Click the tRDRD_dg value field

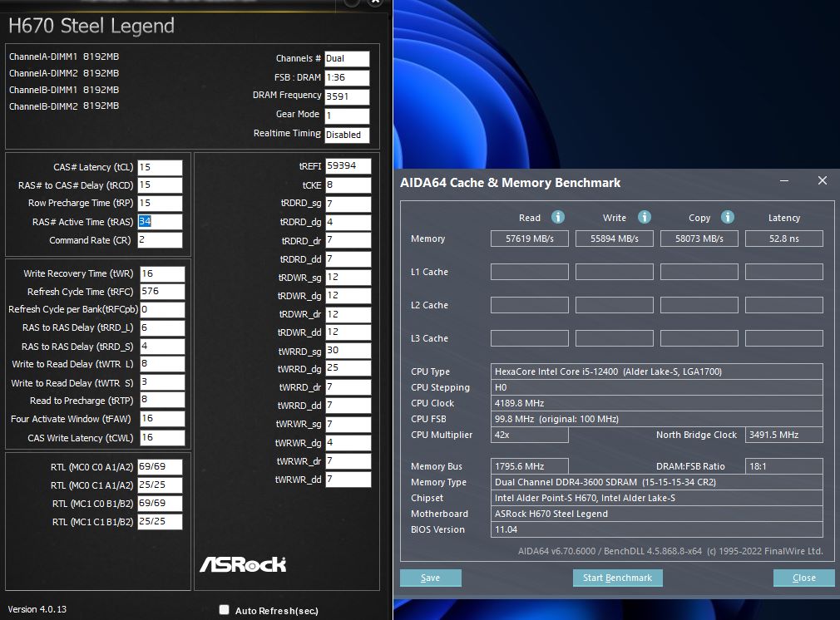(x=348, y=222)
